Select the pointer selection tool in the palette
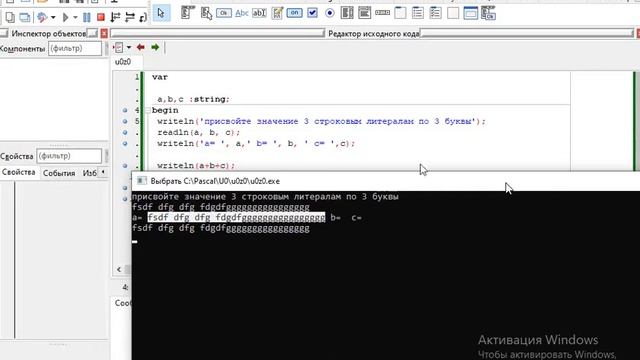 click(x=161, y=13)
